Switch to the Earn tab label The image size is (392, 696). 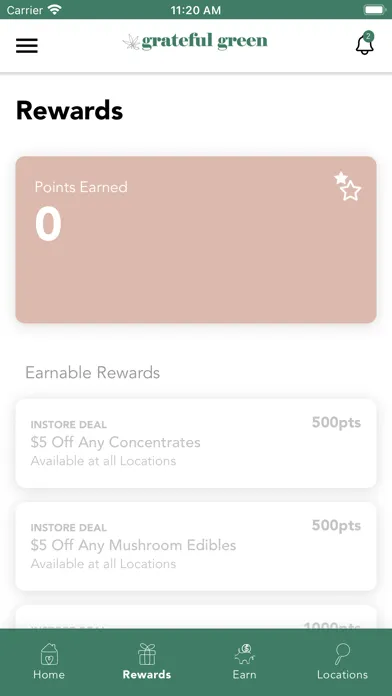[245, 675]
